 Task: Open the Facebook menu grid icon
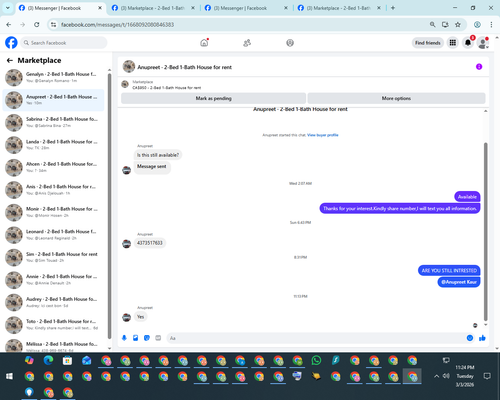(453, 43)
